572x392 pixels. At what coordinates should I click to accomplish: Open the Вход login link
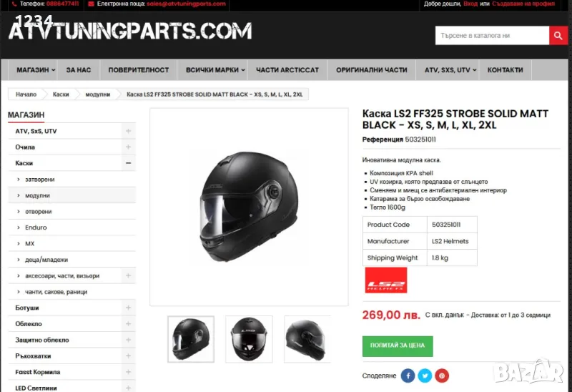(470, 4)
